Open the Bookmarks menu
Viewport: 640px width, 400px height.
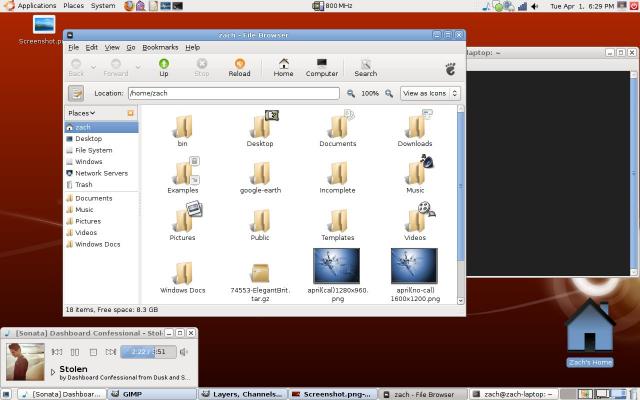pos(160,47)
